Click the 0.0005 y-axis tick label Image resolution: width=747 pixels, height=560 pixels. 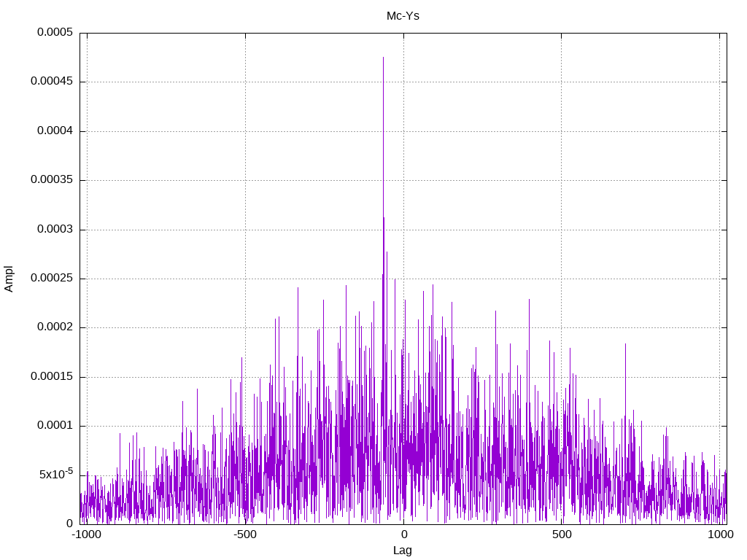coord(55,32)
